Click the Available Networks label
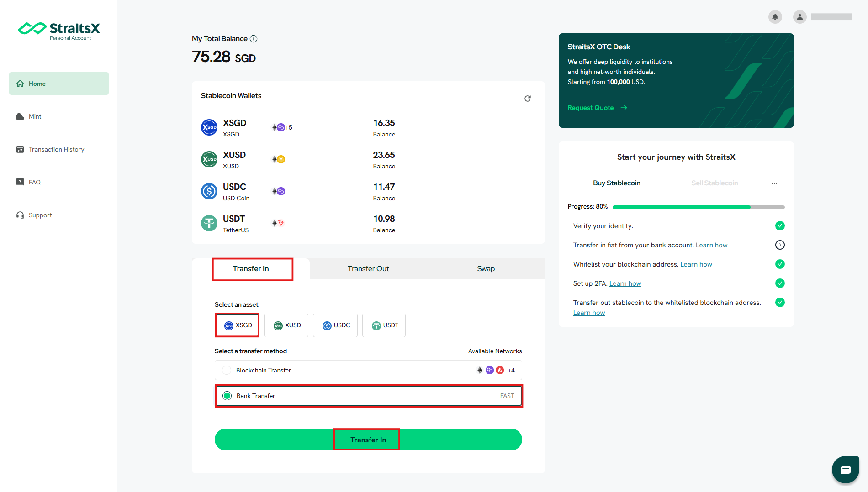Screen dimensions: 868x492 coord(495,351)
